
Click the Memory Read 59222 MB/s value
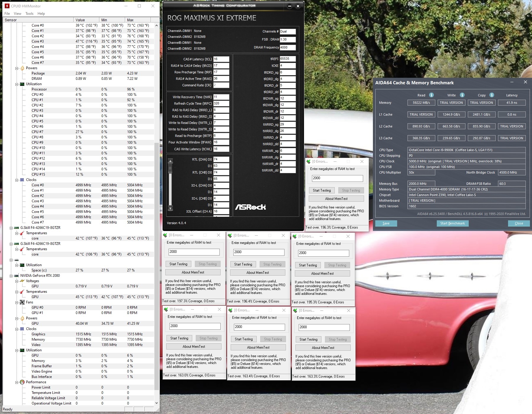click(x=421, y=103)
